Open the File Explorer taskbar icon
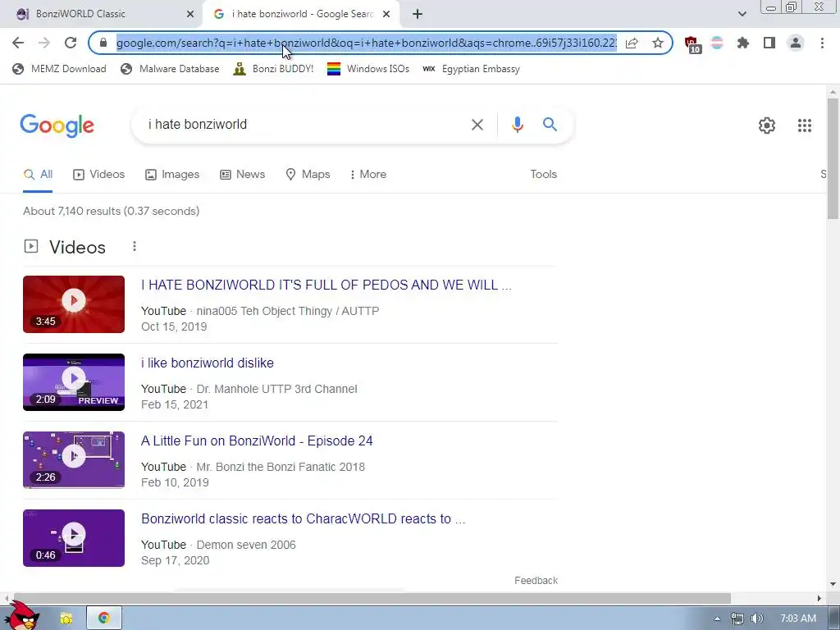This screenshot has height=630, width=840. point(66,619)
